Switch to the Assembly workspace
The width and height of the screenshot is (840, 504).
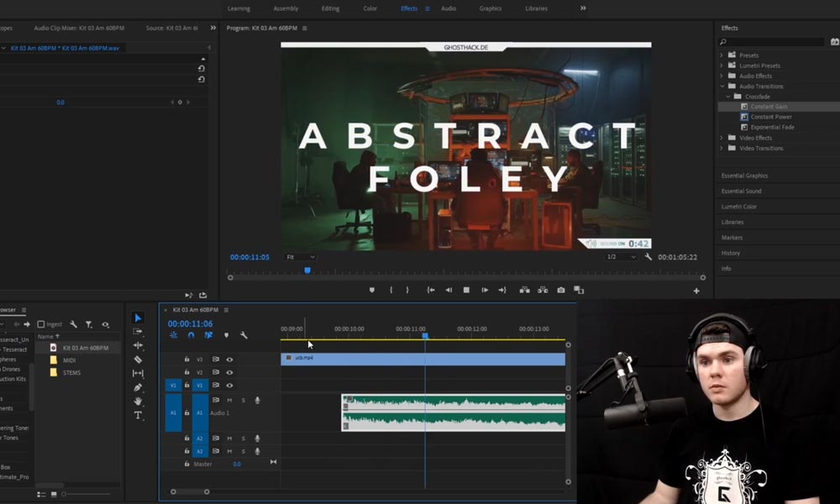pos(286,8)
